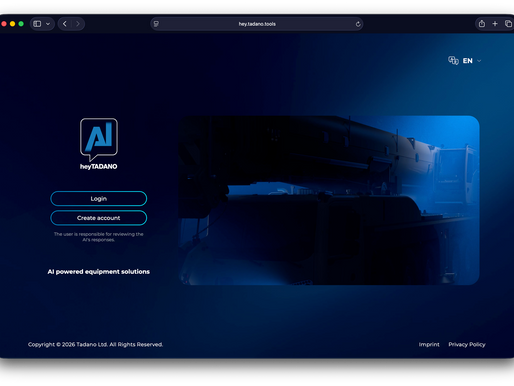
Task: Click the 'AI powered equipment solutions' tagline
Action: click(99, 272)
